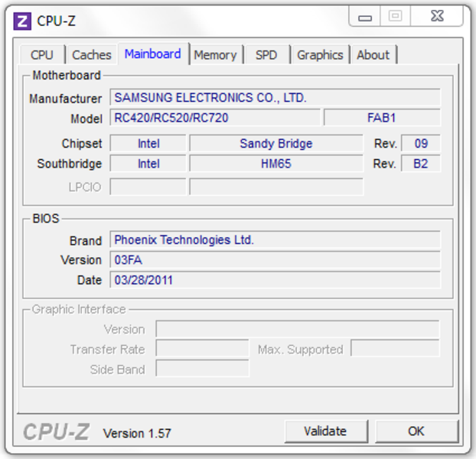This screenshot has height=459, width=476.
Task: Click the FAB1 model revision field
Action: point(382,118)
